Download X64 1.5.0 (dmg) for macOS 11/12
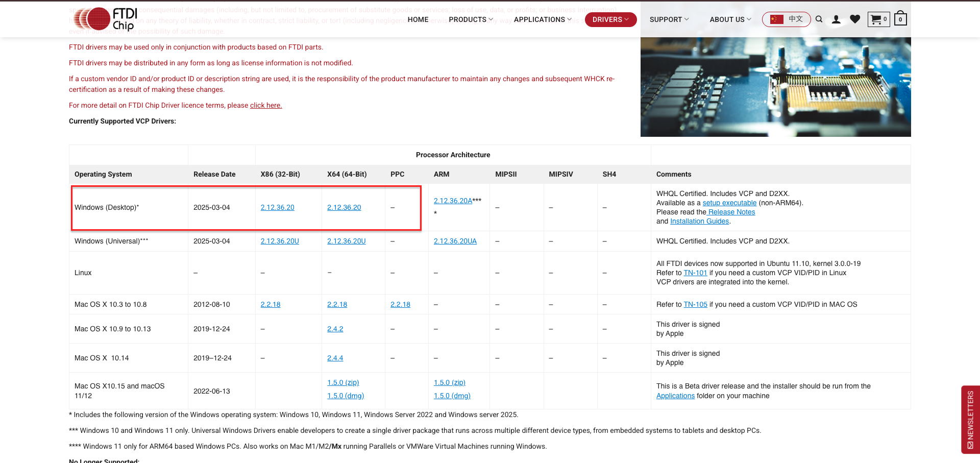 [x=346, y=396]
